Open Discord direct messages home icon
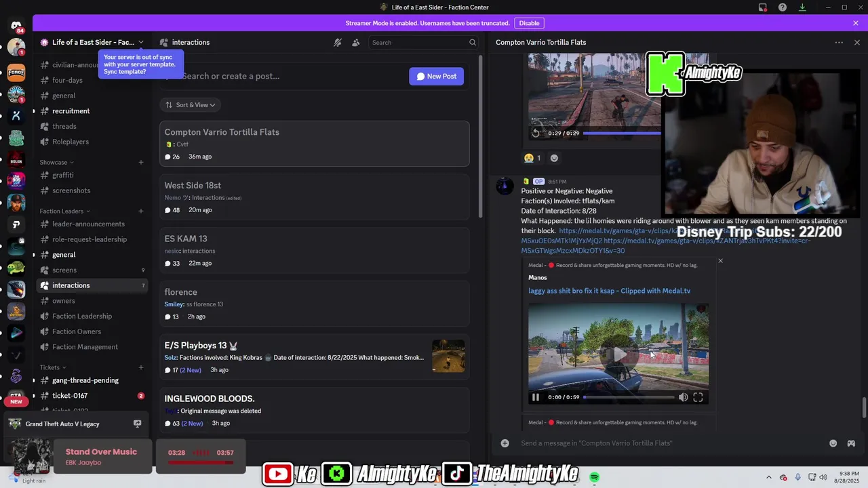 click(x=16, y=26)
